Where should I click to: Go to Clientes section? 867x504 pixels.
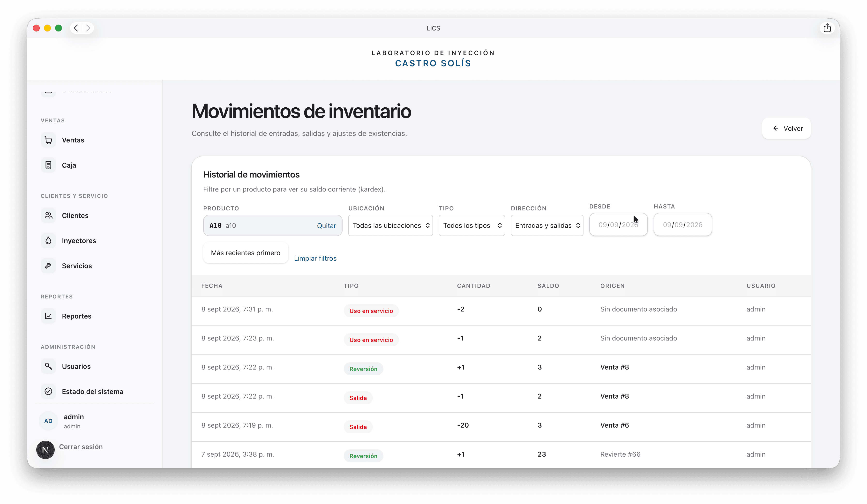[x=75, y=215]
